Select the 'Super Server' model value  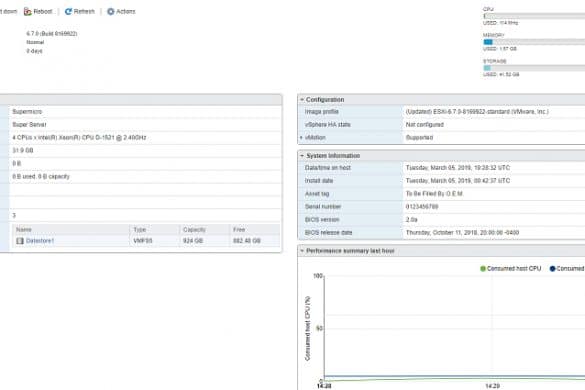pyautogui.click(x=29, y=125)
